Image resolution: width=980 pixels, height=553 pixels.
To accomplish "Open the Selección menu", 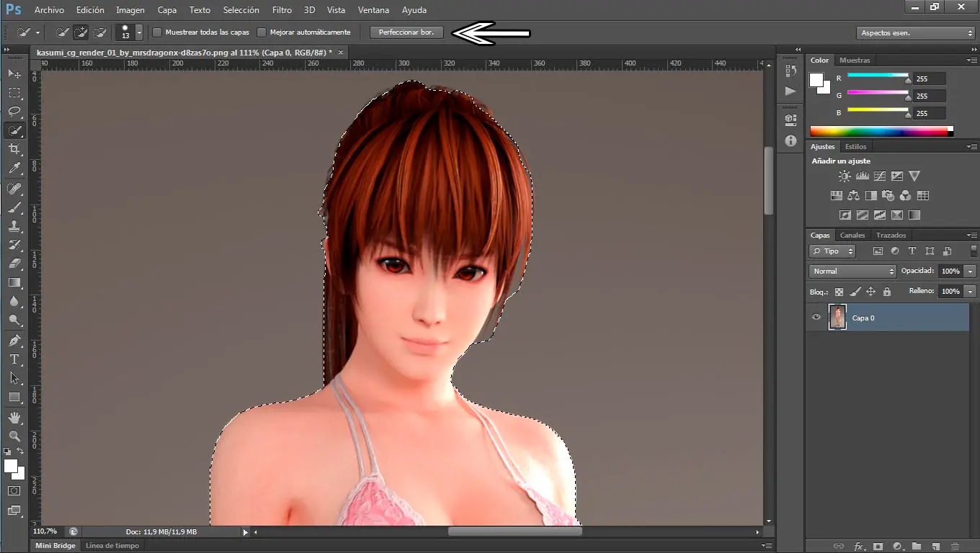I will point(241,10).
